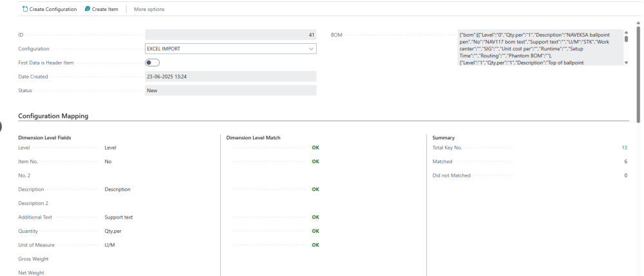Click the BOM field scroll-up arrow

coord(626,32)
